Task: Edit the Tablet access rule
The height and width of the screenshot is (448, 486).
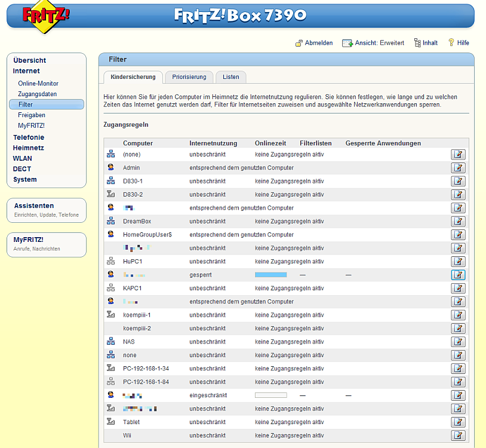Action: (x=458, y=422)
